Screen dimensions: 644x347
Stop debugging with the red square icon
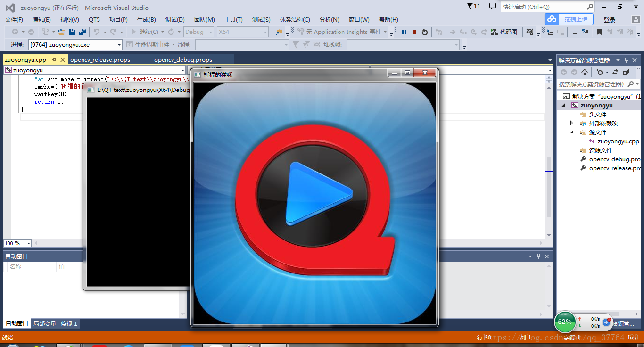[x=414, y=32]
